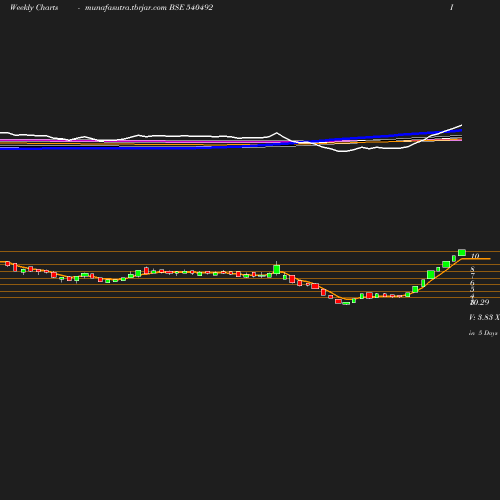Viewport: 500px width, 500px height.
Task: Click the "1" label at top right
Action: [452, 8]
